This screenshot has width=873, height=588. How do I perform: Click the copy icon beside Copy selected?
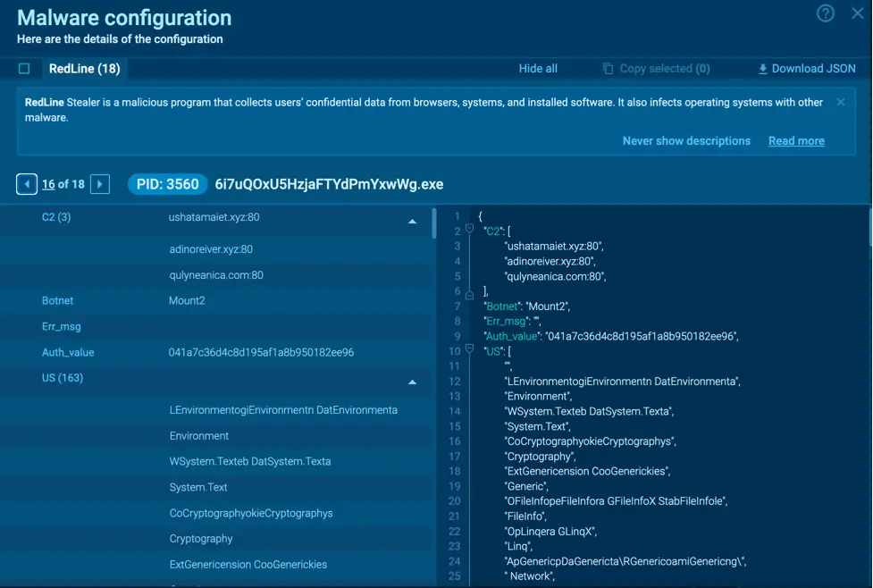pyautogui.click(x=608, y=69)
